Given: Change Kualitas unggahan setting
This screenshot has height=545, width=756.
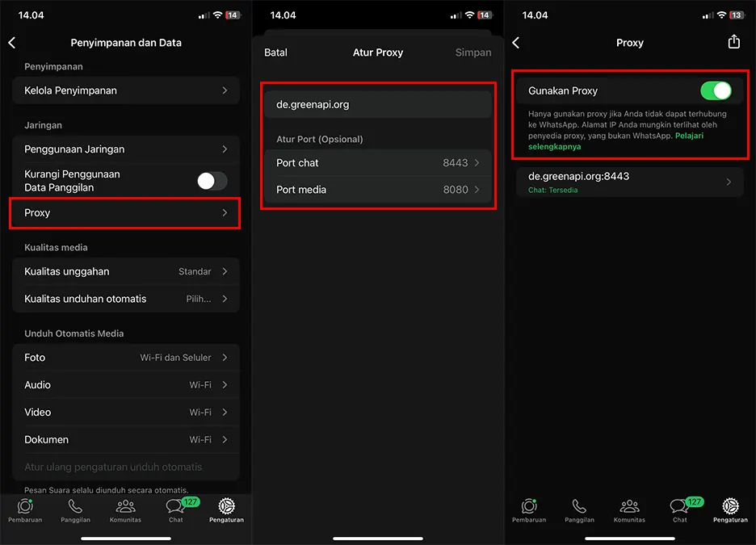Looking at the screenshot, I should [126, 272].
